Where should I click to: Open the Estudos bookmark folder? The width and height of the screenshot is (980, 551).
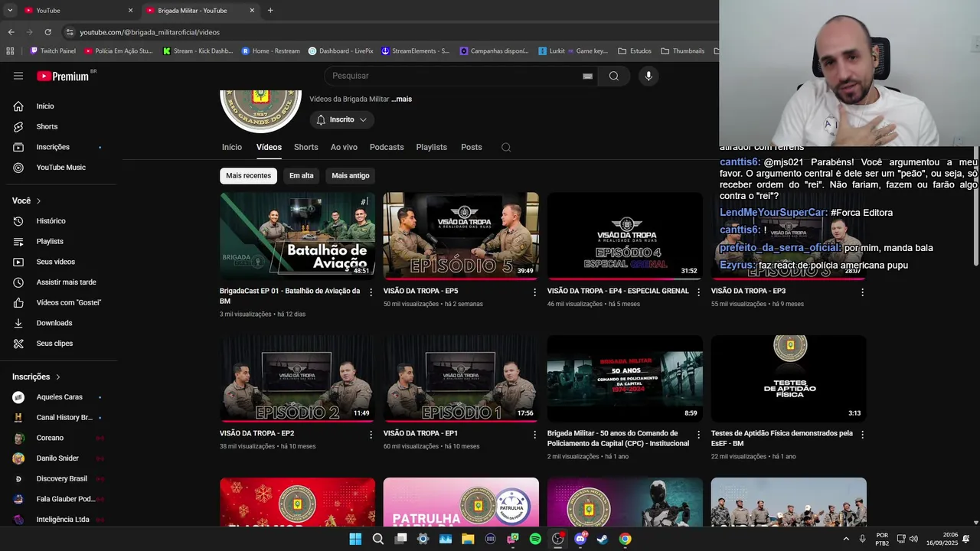[x=635, y=51]
